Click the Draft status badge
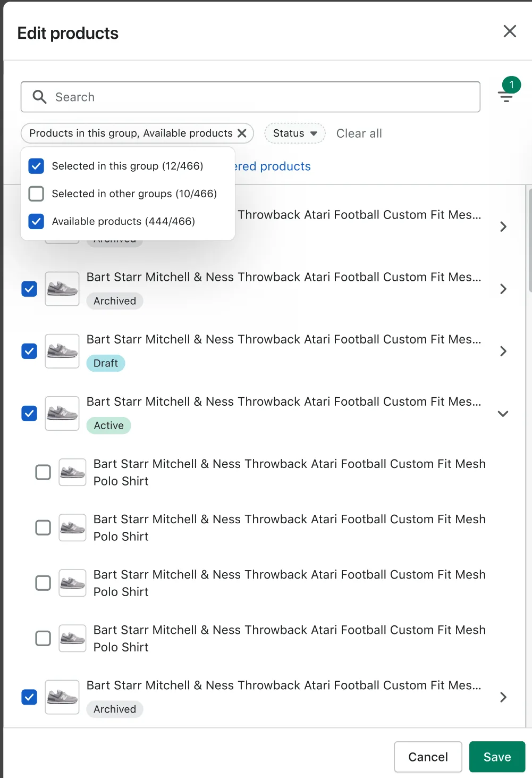Viewport: 532px width, 778px height. (106, 363)
